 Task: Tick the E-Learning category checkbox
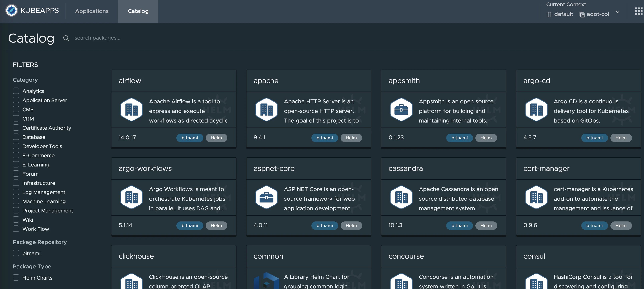(16, 164)
